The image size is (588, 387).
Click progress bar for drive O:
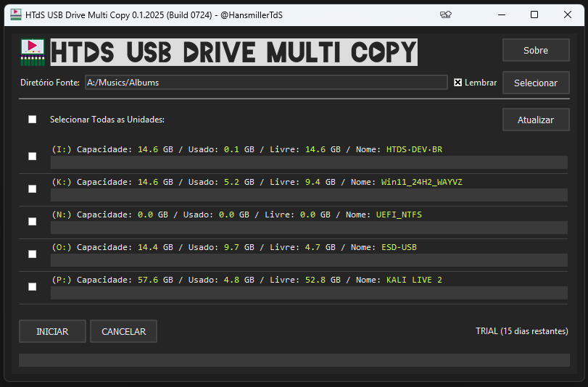tap(309, 260)
